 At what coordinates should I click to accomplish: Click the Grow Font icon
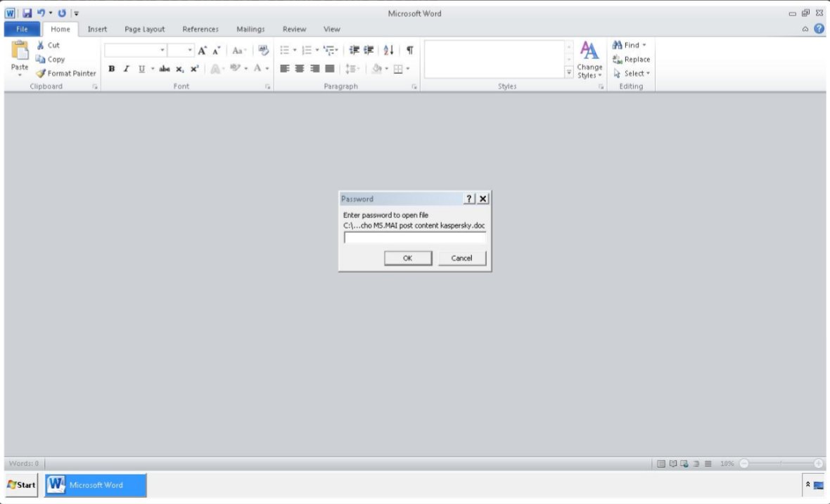[202, 51]
